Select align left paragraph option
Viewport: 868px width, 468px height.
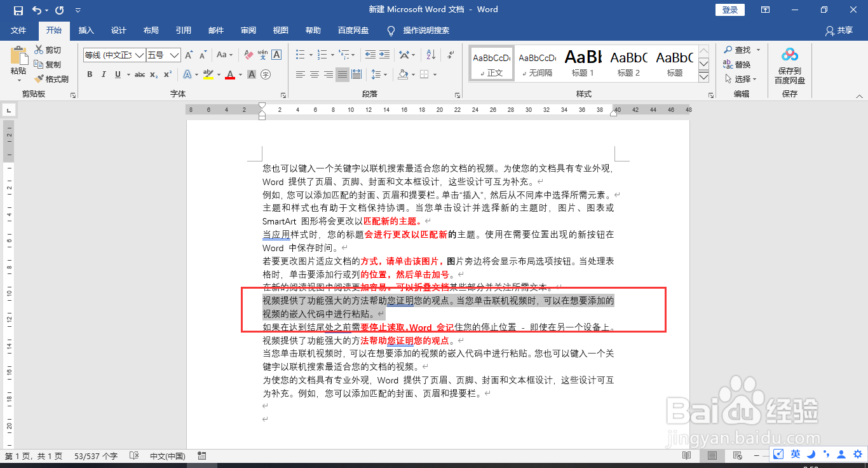pyautogui.click(x=301, y=74)
